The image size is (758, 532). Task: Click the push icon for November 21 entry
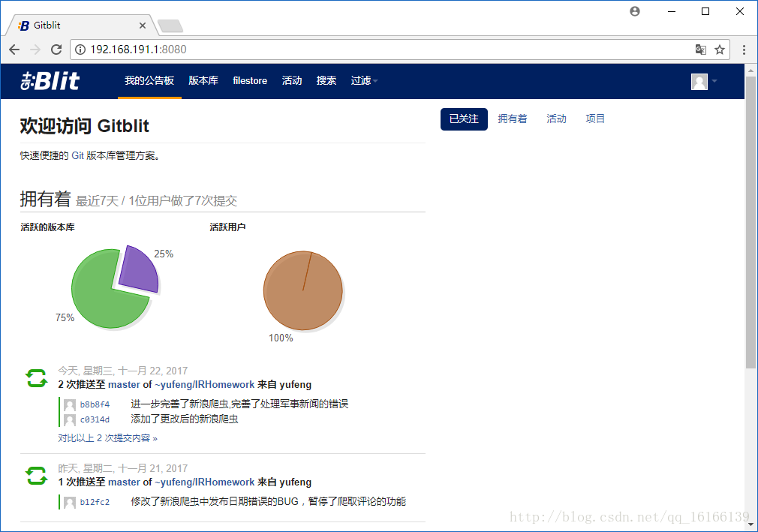pyautogui.click(x=36, y=476)
